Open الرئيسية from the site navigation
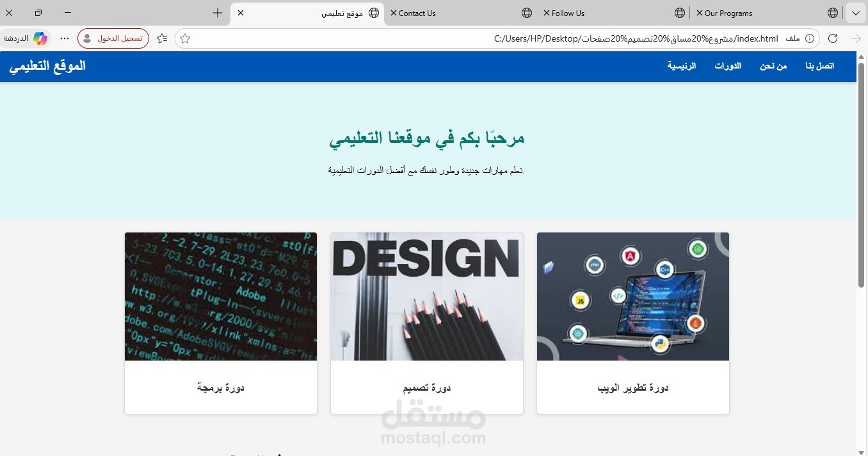This screenshot has width=868, height=456. tap(681, 66)
